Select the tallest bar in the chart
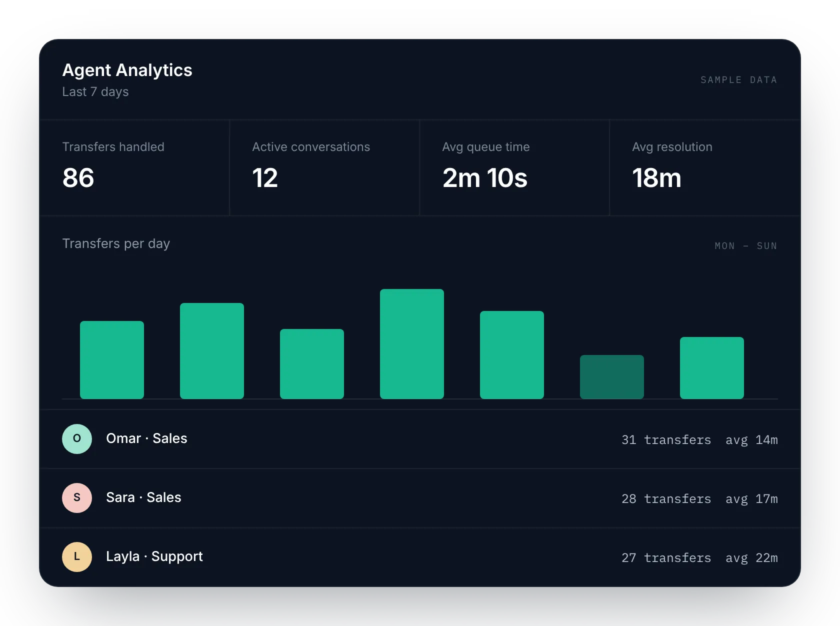840x626 pixels. tap(412, 344)
